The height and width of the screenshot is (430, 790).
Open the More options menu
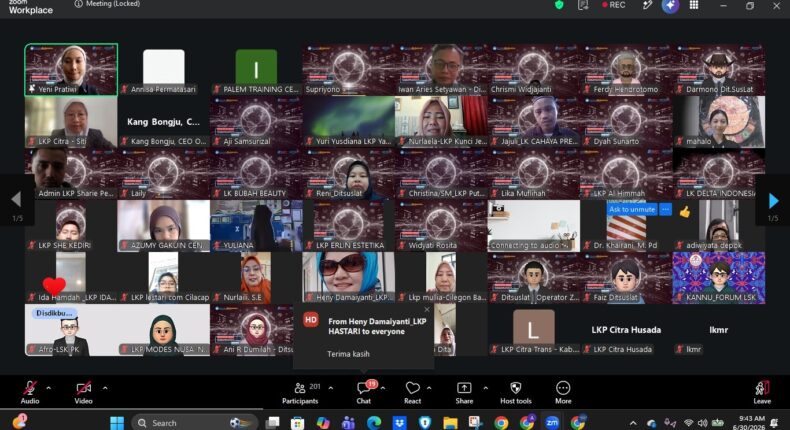coord(563,393)
